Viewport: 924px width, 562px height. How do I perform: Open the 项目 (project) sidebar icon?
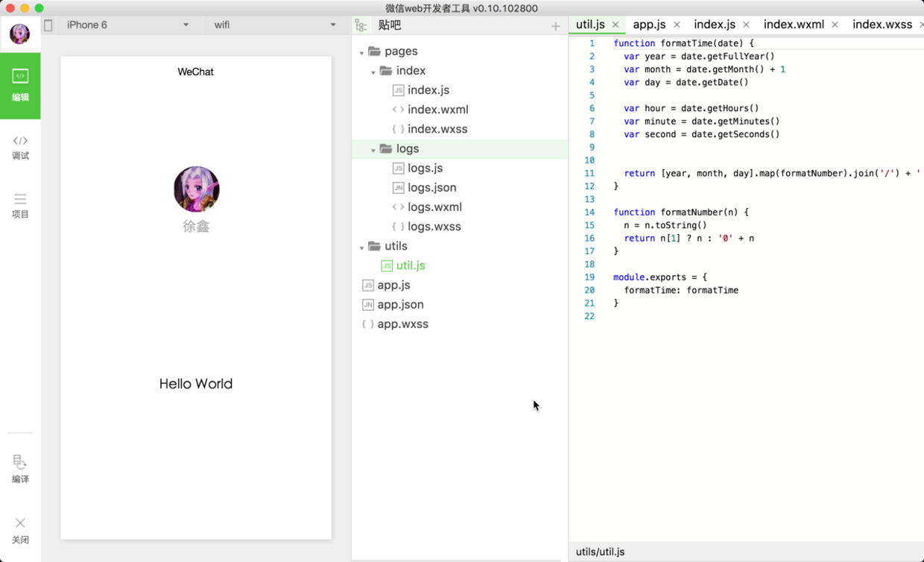pos(20,205)
